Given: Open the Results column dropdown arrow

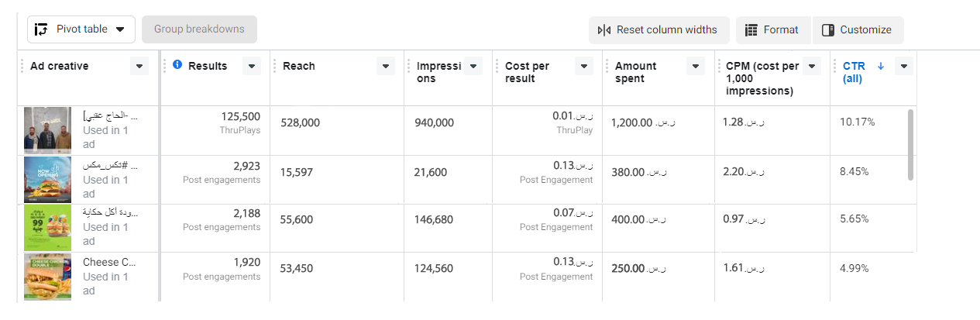Looking at the screenshot, I should point(252,67).
